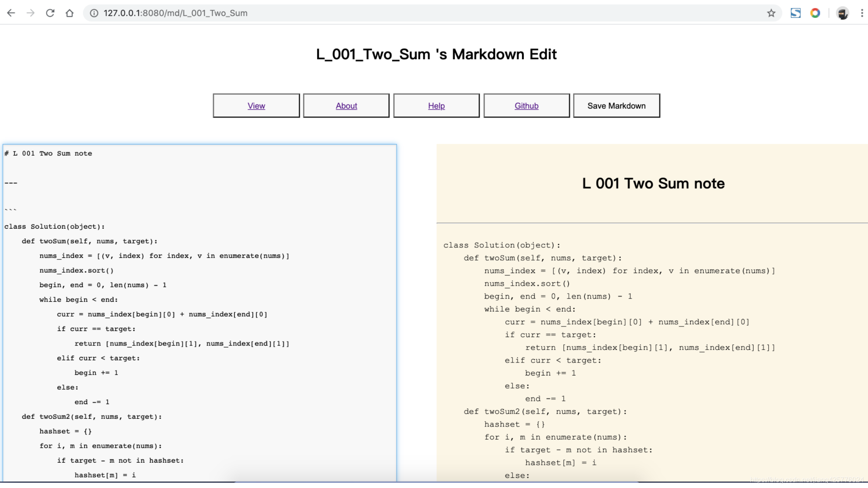Go back with the browser back arrow
Screen dimensions: 868x488
(x=11, y=13)
